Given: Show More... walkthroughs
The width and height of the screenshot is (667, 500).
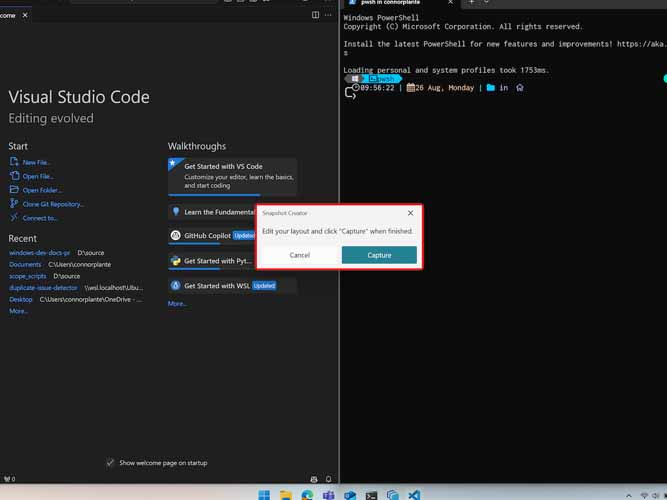Looking at the screenshot, I should pos(177,304).
